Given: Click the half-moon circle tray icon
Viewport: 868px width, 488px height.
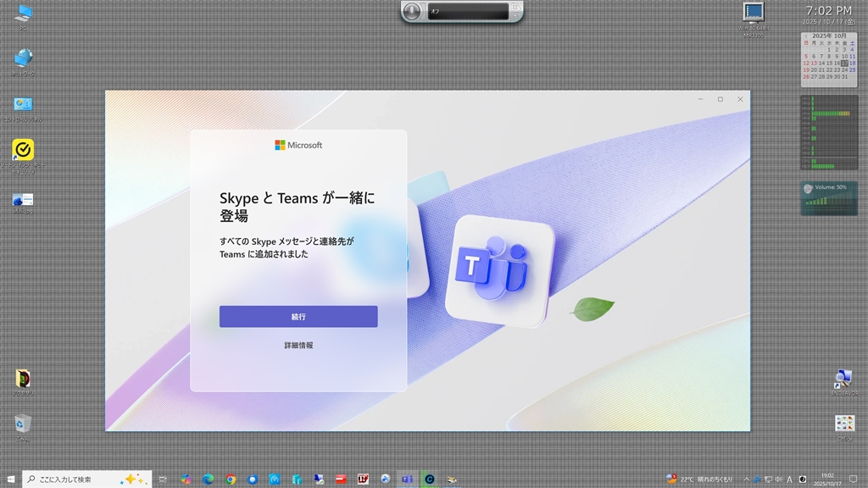Looking at the screenshot, I should pos(803,480).
